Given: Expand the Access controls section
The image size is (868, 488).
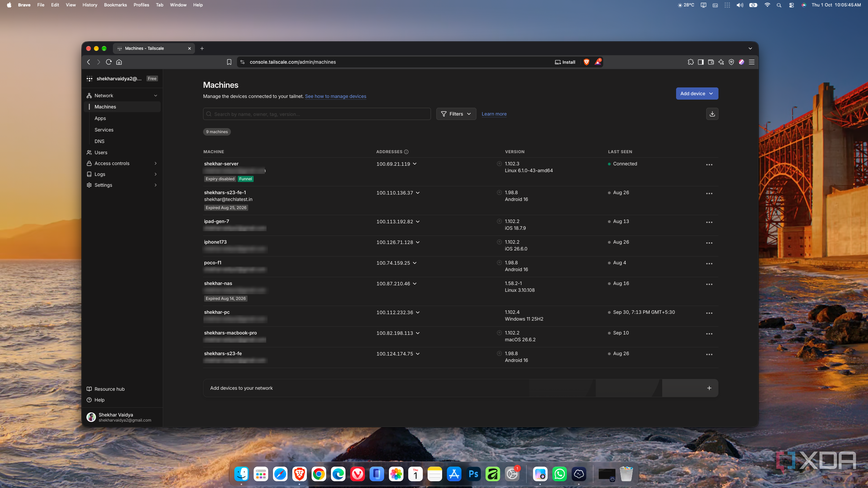Looking at the screenshot, I should coord(156,163).
